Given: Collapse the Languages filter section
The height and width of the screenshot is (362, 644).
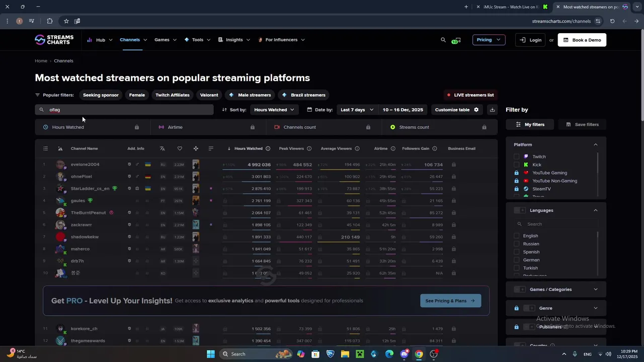Looking at the screenshot, I should click(x=596, y=210).
